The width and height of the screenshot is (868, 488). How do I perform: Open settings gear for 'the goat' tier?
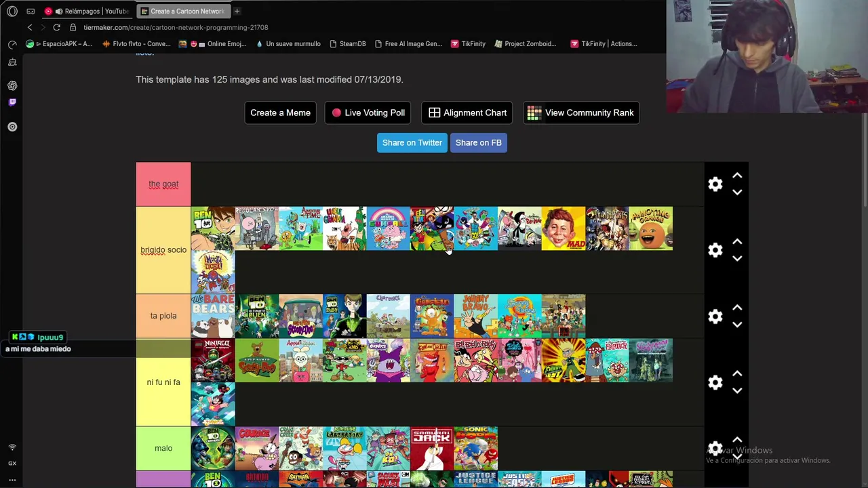coord(715,184)
